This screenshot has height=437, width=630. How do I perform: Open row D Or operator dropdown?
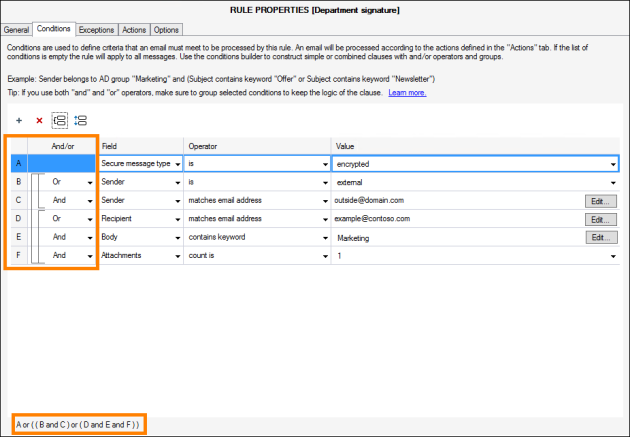[90, 220]
